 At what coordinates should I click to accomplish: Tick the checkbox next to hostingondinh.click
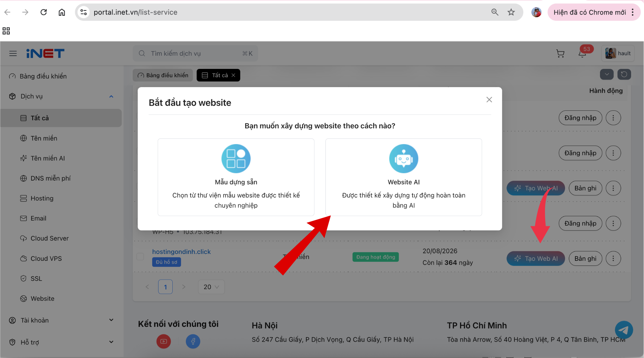(x=140, y=257)
